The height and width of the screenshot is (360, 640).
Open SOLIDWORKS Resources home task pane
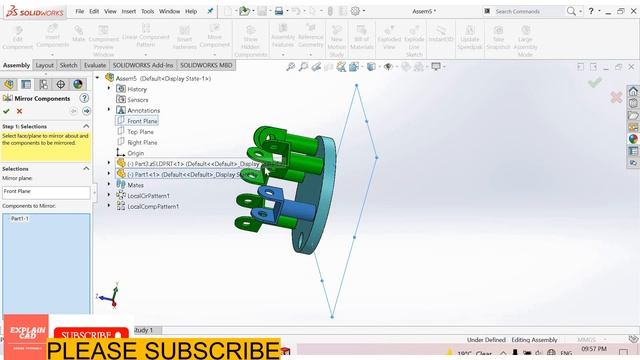[x=633, y=91]
